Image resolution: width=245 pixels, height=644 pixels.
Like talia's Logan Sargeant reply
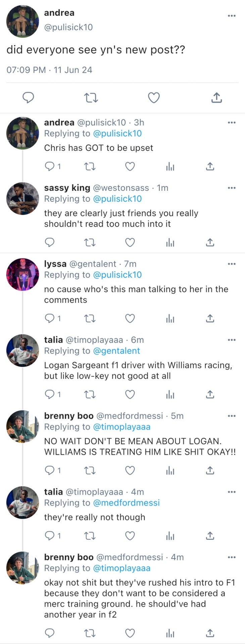pyautogui.click(x=130, y=394)
